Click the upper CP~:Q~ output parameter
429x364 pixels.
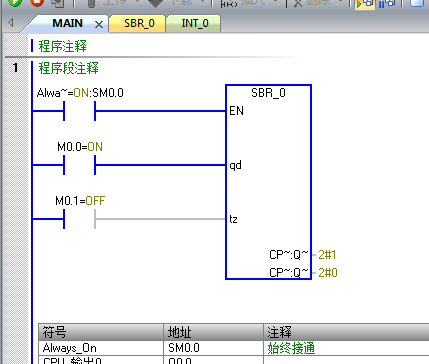[x=289, y=255]
